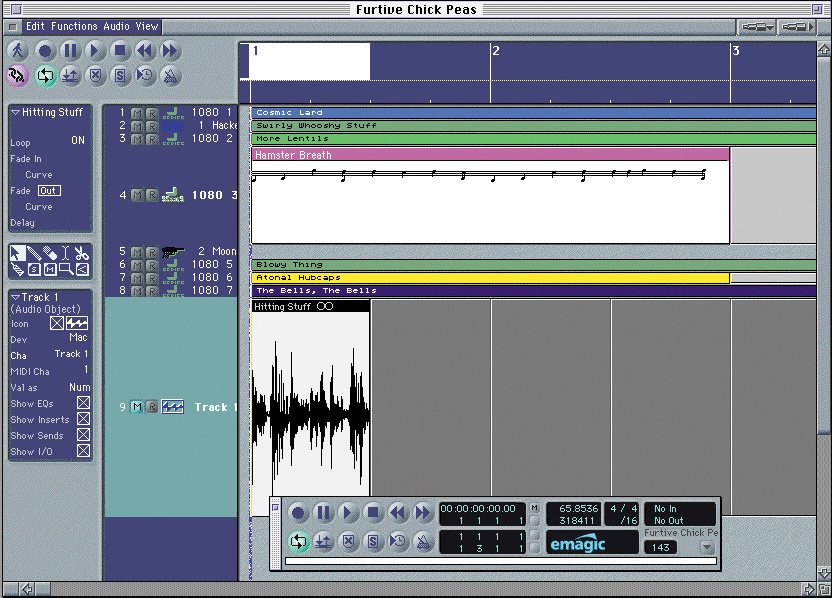Open the Functions menu
The height and width of the screenshot is (598, 832).
74,26
